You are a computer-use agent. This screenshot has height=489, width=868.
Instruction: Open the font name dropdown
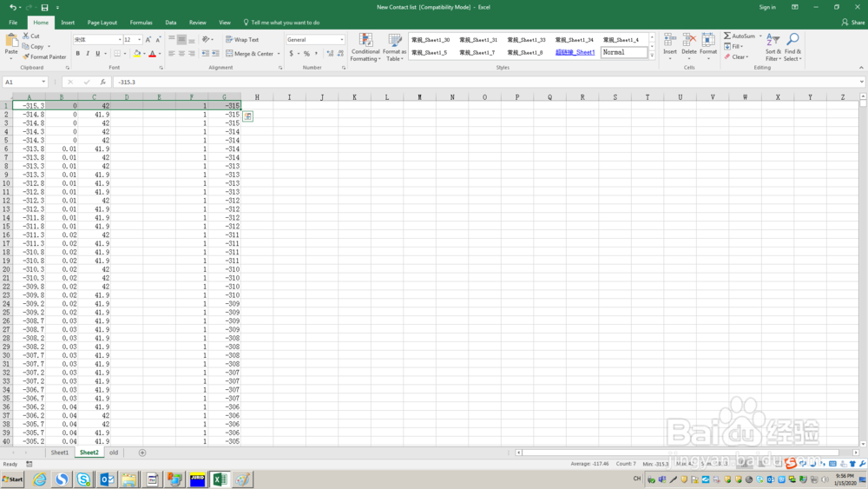pos(120,40)
